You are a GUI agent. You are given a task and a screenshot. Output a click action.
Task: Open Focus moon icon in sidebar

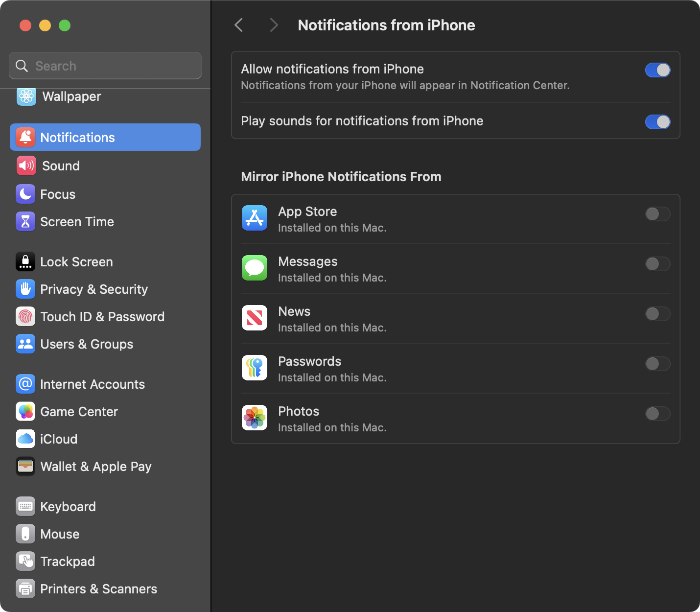[25, 194]
